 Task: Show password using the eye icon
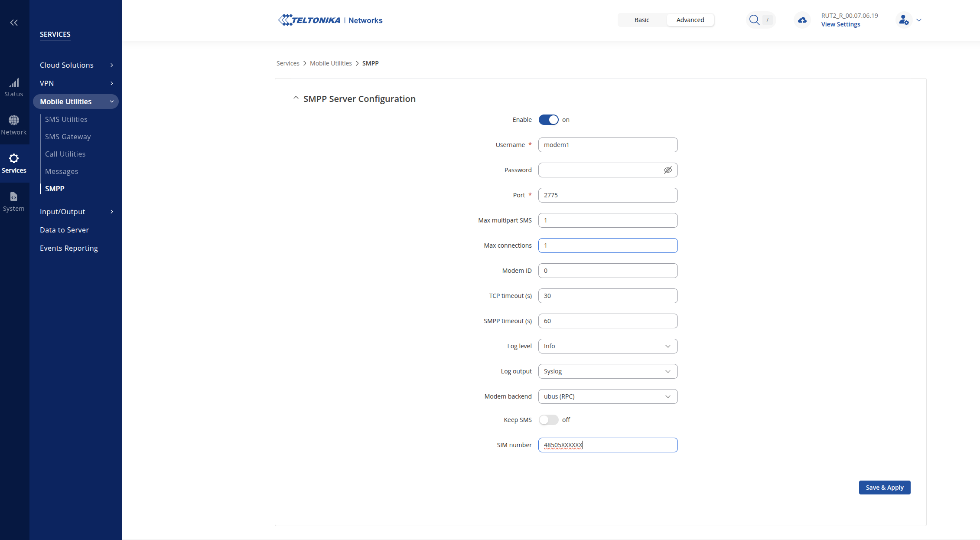pyautogui.click(x=667, y=170)
